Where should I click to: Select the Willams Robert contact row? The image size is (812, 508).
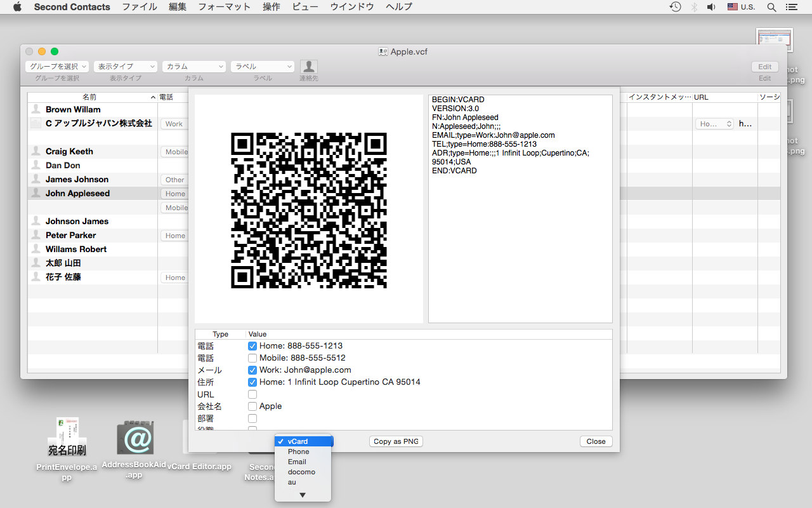tap(93, 249)
